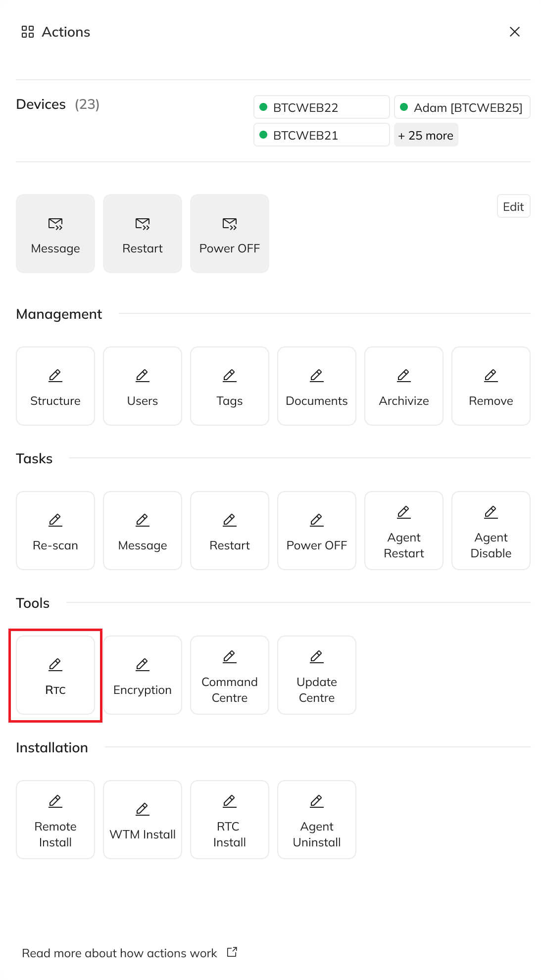
Task: Open the RTC tool
Action: click(x=55, y=675)
